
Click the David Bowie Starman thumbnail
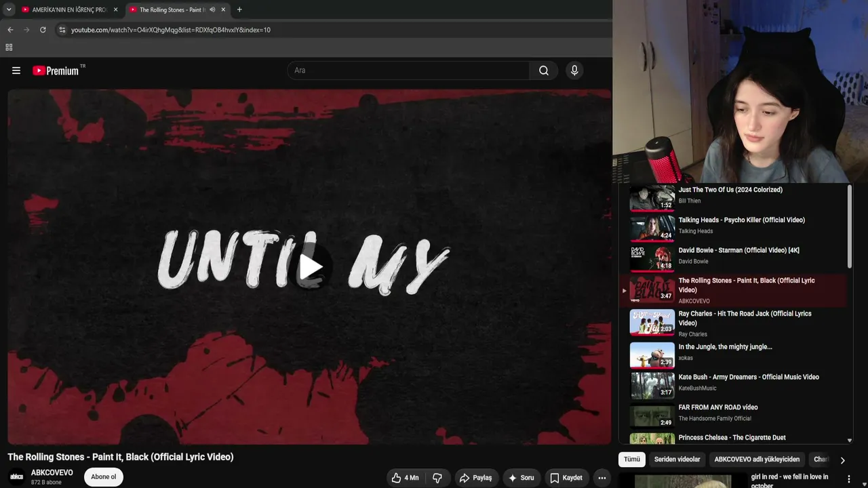pos(652,258)
